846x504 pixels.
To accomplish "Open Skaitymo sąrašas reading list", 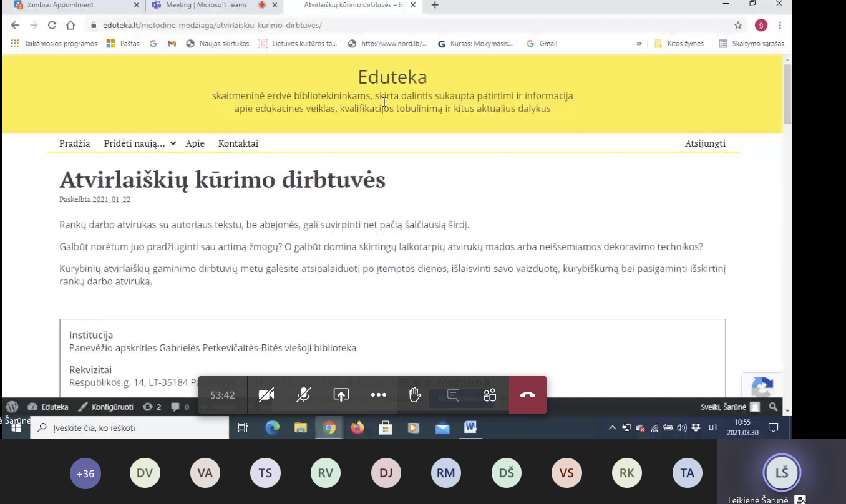I will pos(751,44).
